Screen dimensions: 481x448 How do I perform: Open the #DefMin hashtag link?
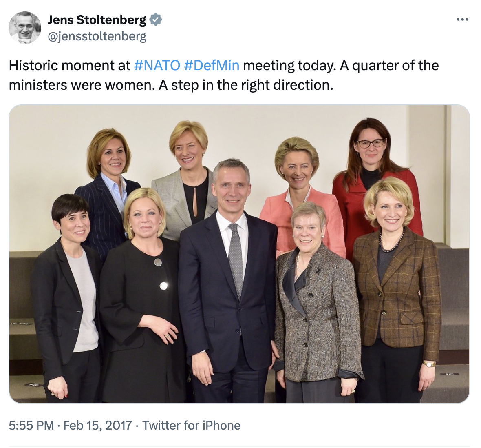pyautogui.click(x=212, y=65)
